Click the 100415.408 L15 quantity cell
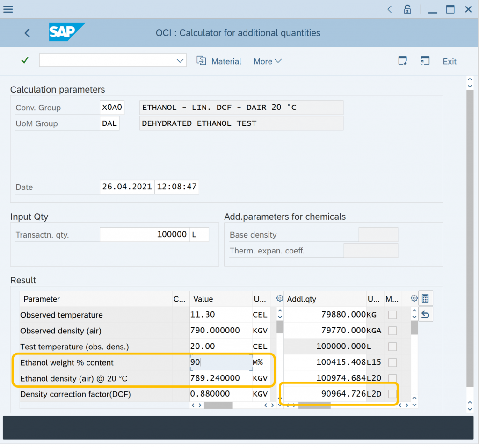 (x=325, y=362)
